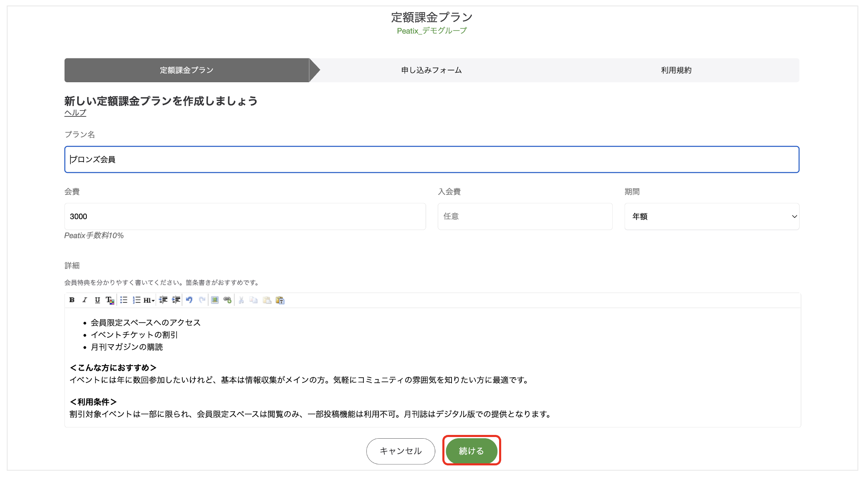Click decrease indent icon
Screen dimensions: 868x480
click(163, 300)
